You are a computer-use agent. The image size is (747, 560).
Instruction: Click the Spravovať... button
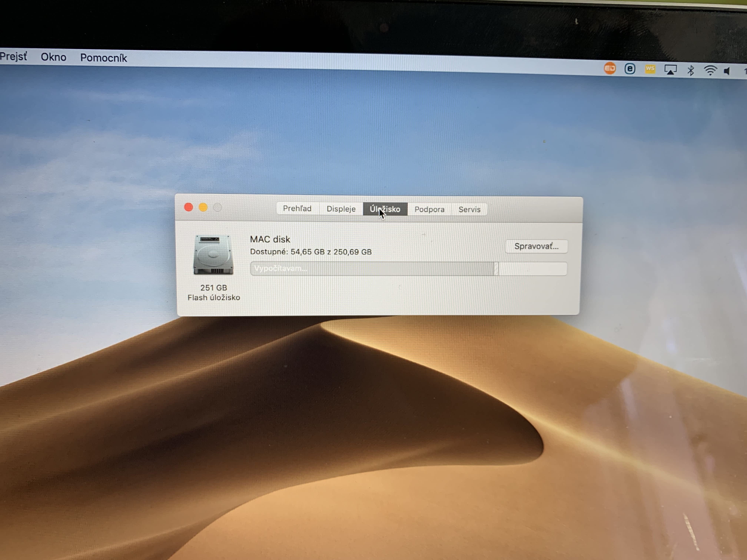coord(536,246)
